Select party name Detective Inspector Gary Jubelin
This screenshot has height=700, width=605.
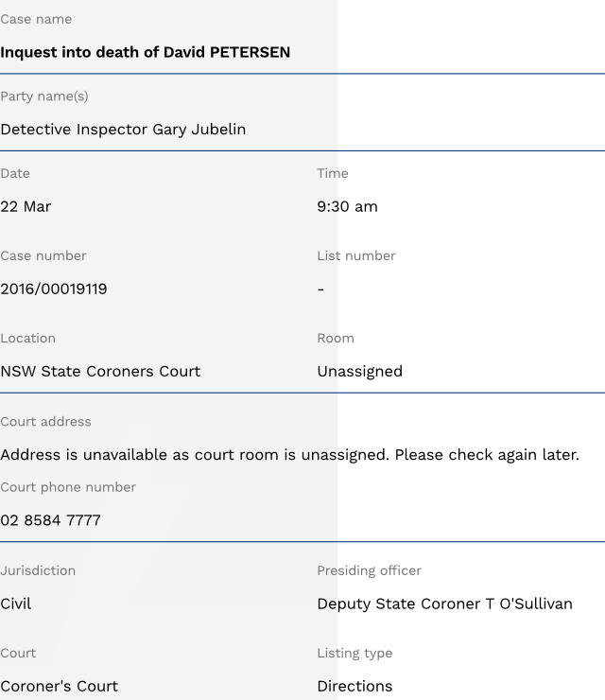click(x=123, y=130)
